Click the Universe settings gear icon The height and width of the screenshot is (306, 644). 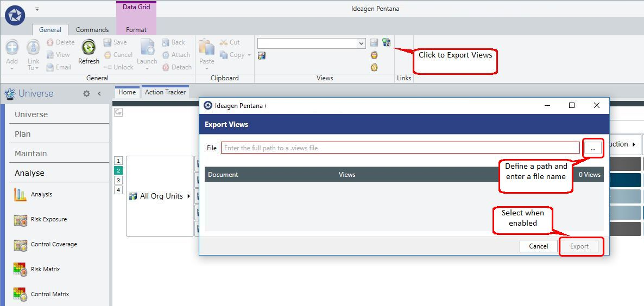87,93
